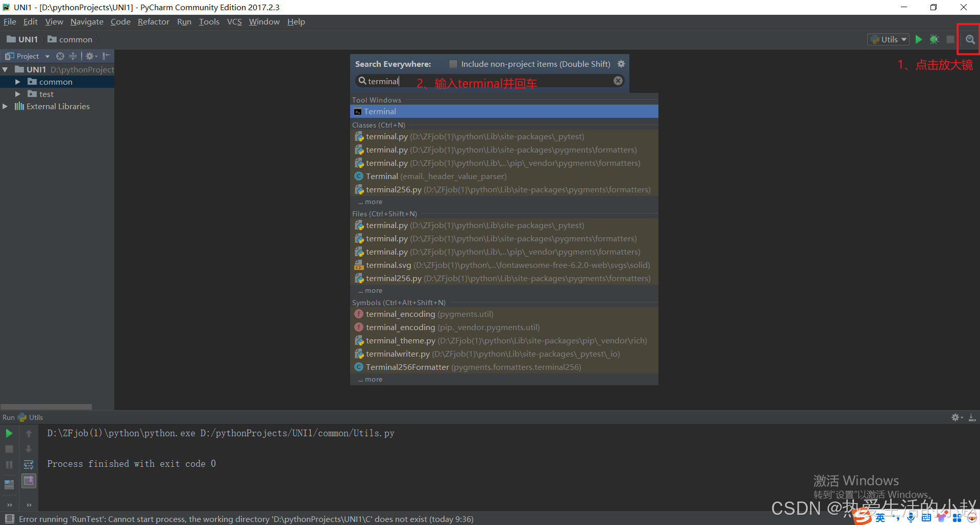
Task: Open the Help menu
Action: point(296,21)
